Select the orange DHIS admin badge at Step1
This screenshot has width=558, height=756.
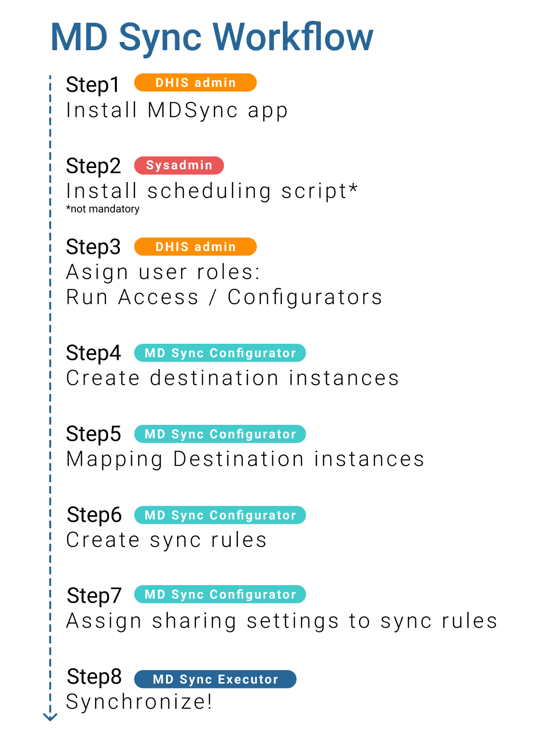(x=195, y=83)
